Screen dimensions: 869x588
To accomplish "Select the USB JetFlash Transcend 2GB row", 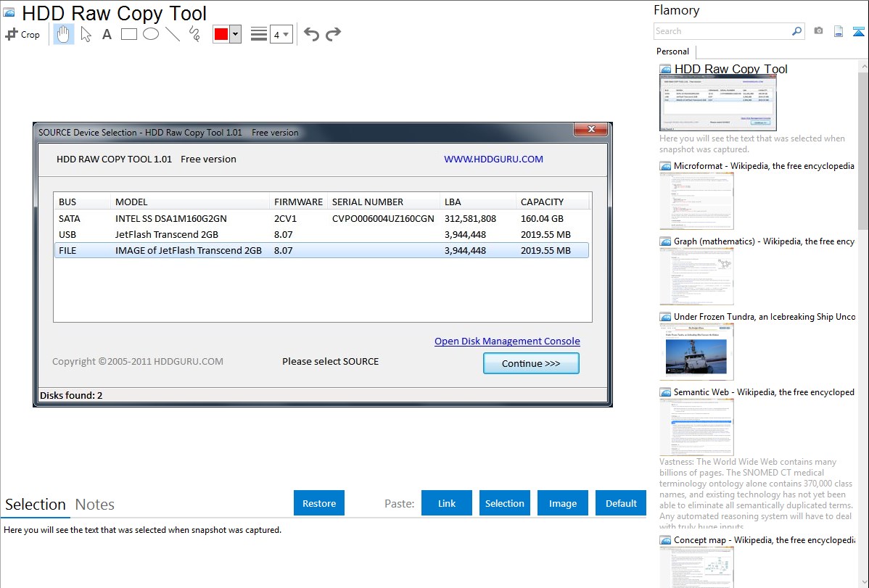I will (x=321, y=234).
